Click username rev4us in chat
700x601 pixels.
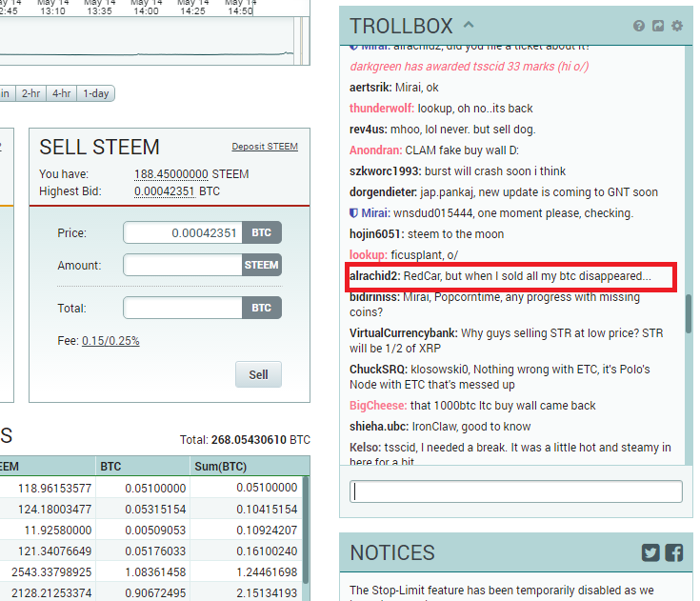368,130
